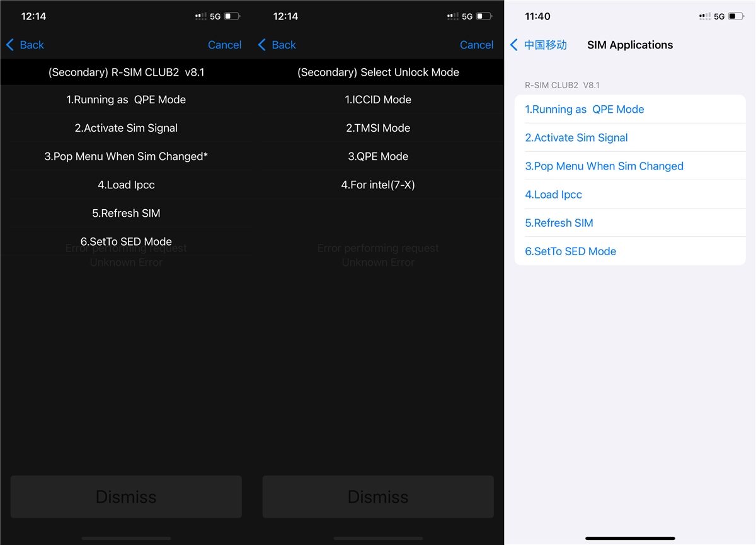Screen dimensions: 756x545
Task: Tap the 12:14 clock above dark R-SIM CLUB2 menu
Action: (33, 16)
